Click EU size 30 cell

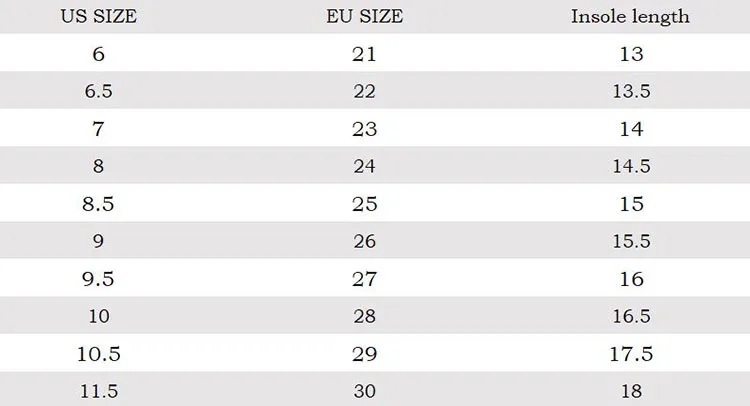coord(364,392)
